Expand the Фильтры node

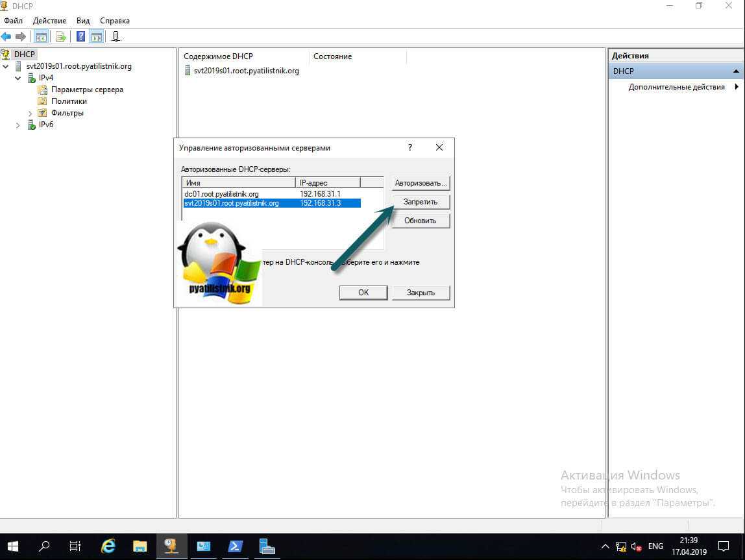(30, 114)
